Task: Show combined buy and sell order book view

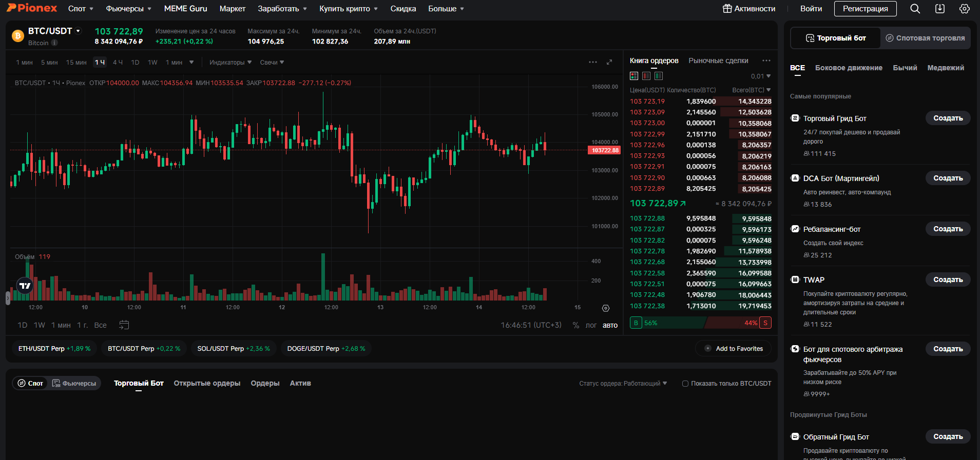Action: pos(634,76)
